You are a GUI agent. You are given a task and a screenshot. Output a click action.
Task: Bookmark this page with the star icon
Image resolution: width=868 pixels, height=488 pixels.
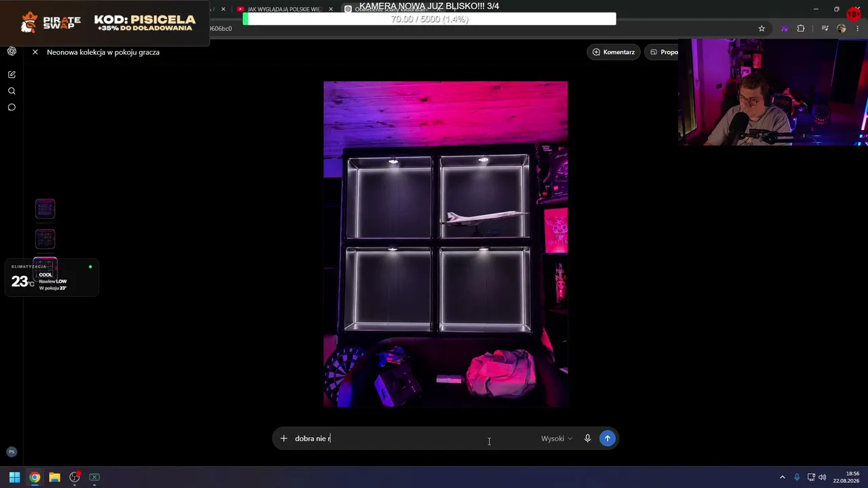[x=762, y=28]
